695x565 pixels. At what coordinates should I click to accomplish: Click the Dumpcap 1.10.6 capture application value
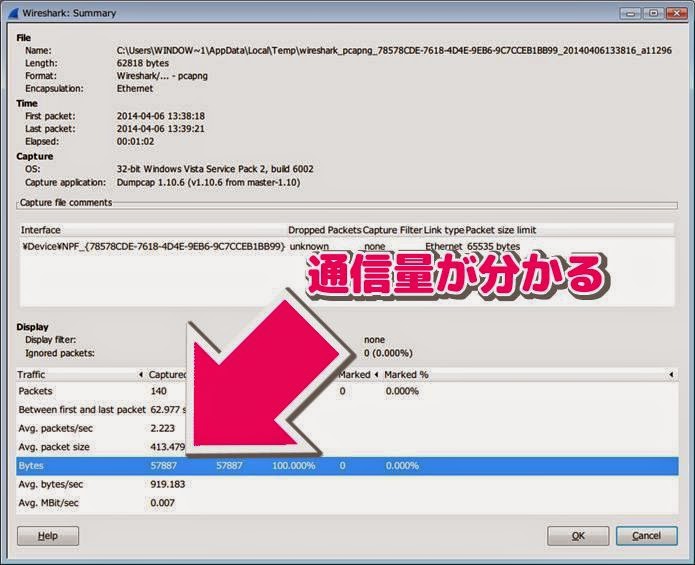[208, 183]
